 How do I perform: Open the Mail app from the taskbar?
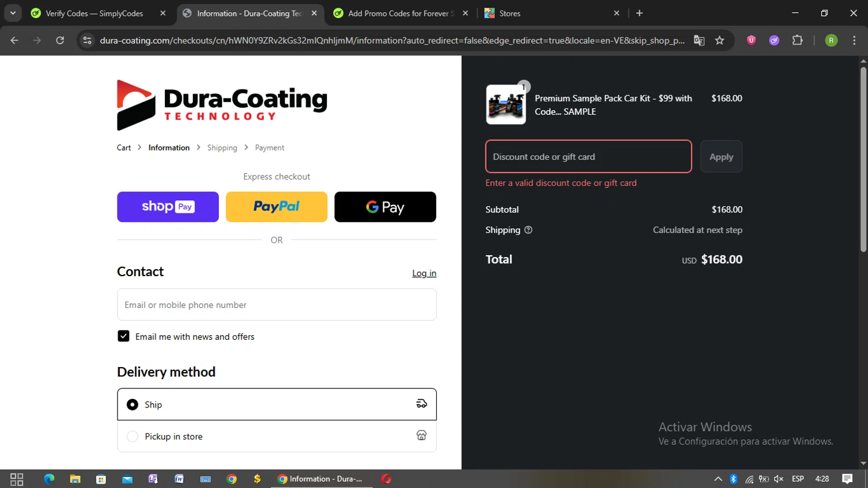point(127,479)
